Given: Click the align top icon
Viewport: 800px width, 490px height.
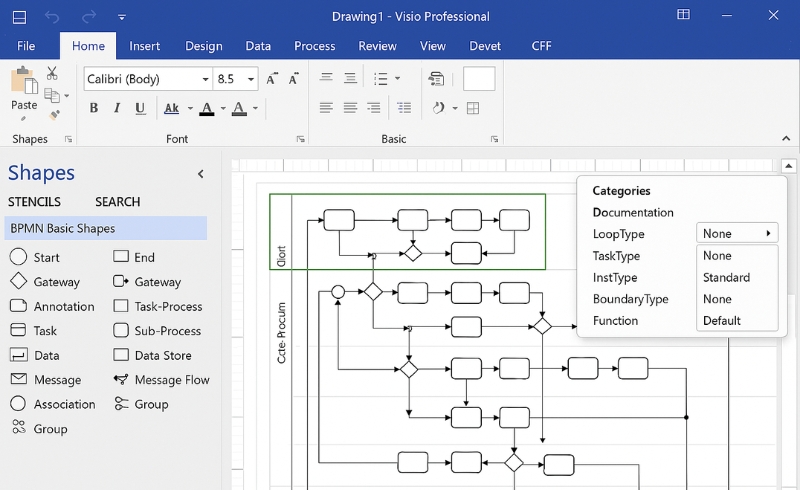Looking at the screenshot, I should pos(326,78).
